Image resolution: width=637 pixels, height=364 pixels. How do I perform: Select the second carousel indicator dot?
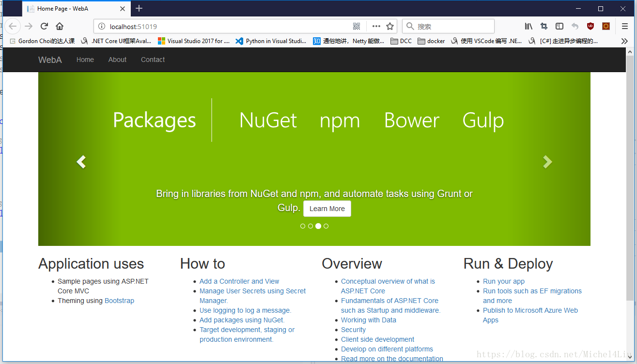point(311,226)
